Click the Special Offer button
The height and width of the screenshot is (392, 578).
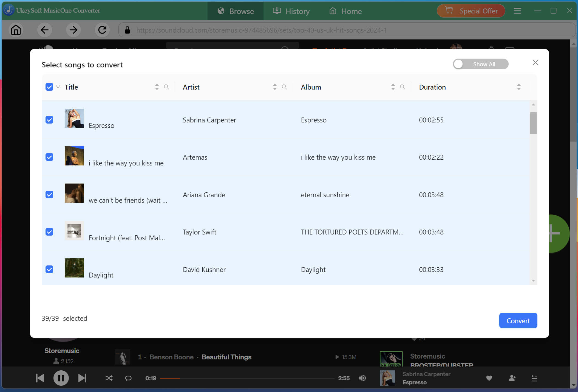pyautogui.click(x=471, y=11)
